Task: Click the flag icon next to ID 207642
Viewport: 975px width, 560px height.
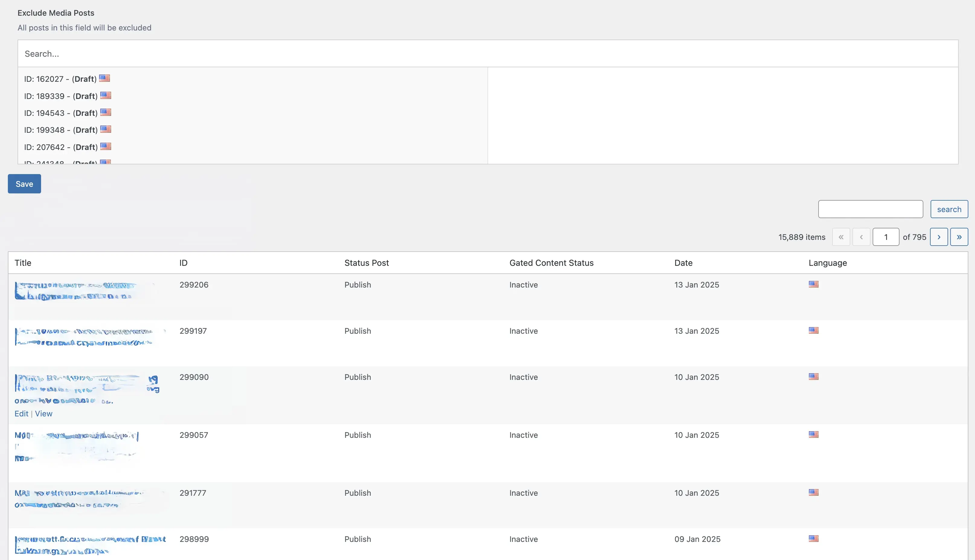Action: pos(105,147)
